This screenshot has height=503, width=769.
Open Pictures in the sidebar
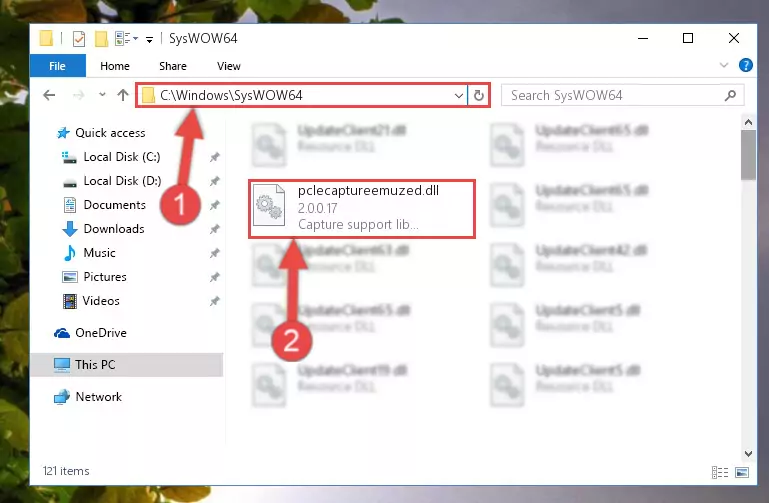(94, 277)
